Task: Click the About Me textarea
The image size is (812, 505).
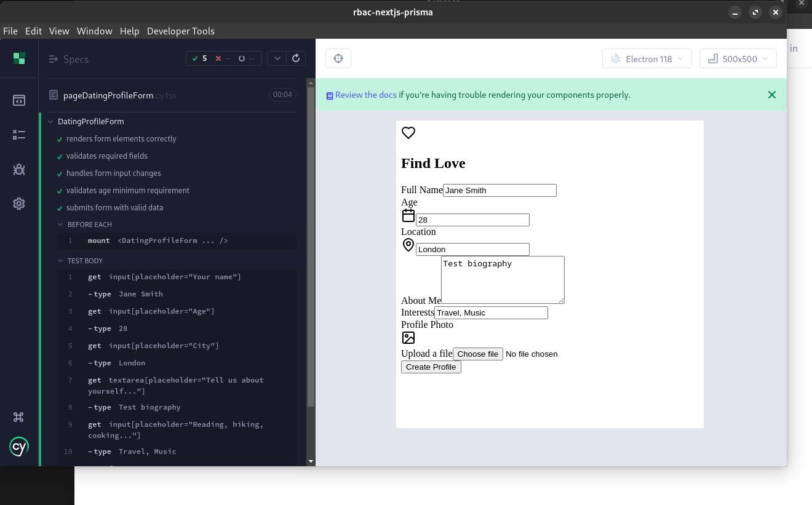Action: tap(503, 280)
